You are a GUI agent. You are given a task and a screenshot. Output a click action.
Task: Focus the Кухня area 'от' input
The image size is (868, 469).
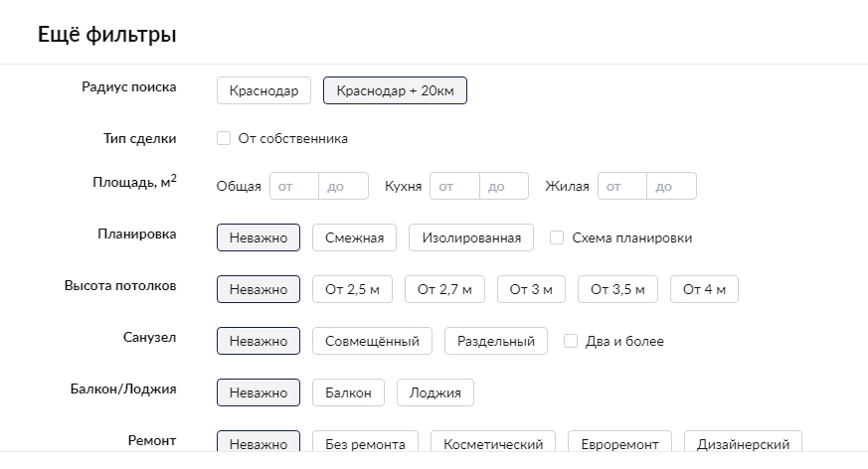(454, 186)
